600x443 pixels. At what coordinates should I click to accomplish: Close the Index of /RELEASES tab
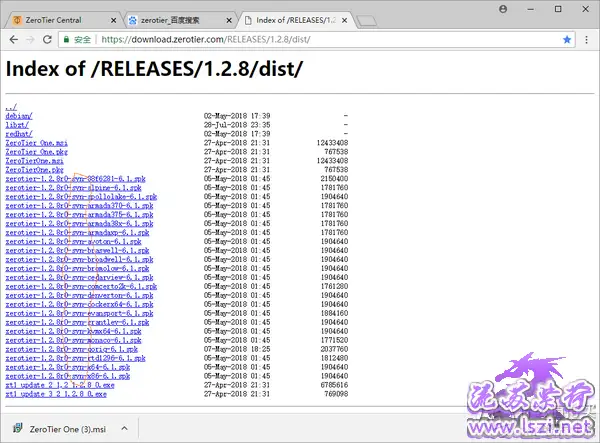[x=344, y=20]
